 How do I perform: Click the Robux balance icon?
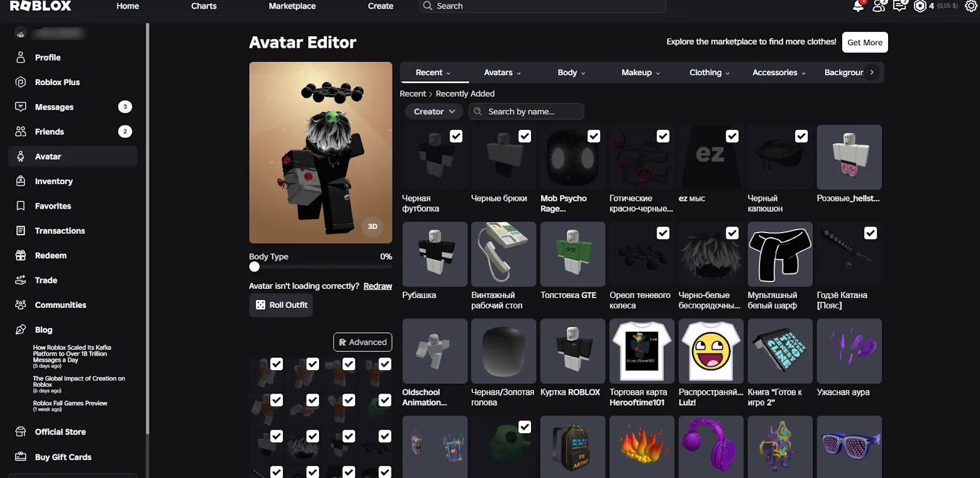tap(919, 6)
